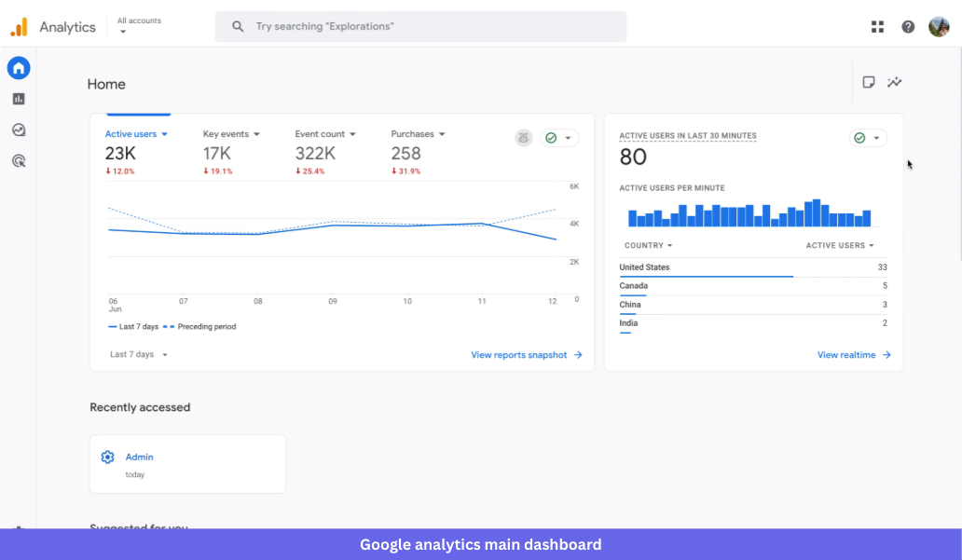Select the Home icon in the sidebar

click(19, 67)
